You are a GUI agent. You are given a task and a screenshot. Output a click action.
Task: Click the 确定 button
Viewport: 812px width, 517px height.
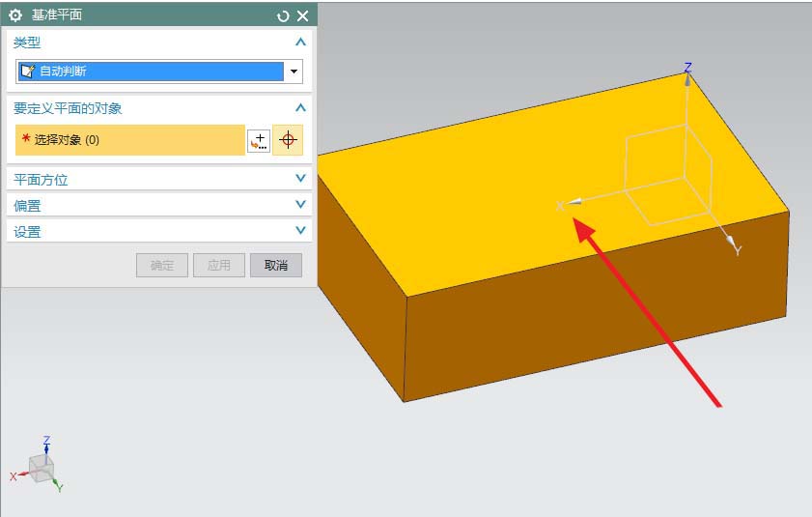point(162,265)
